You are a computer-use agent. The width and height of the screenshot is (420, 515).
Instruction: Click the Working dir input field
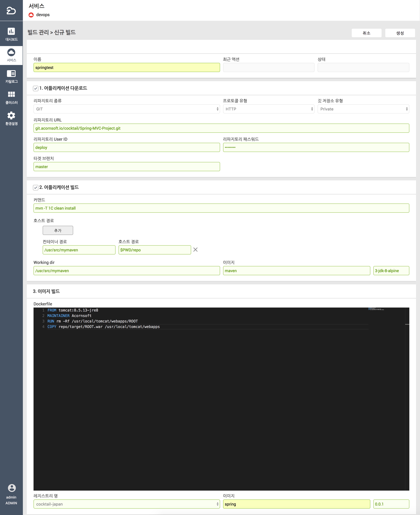pyautogui.click(x=126, y=271)
